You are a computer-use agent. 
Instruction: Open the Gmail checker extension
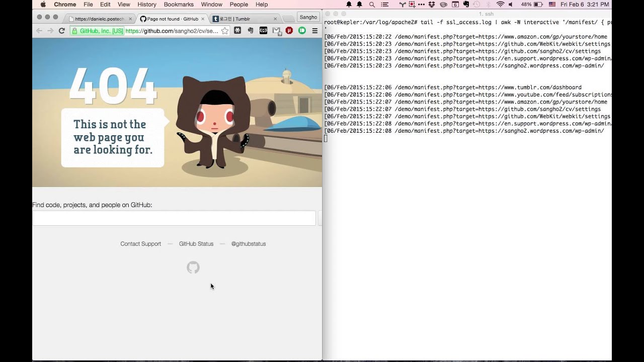point(276,31)
